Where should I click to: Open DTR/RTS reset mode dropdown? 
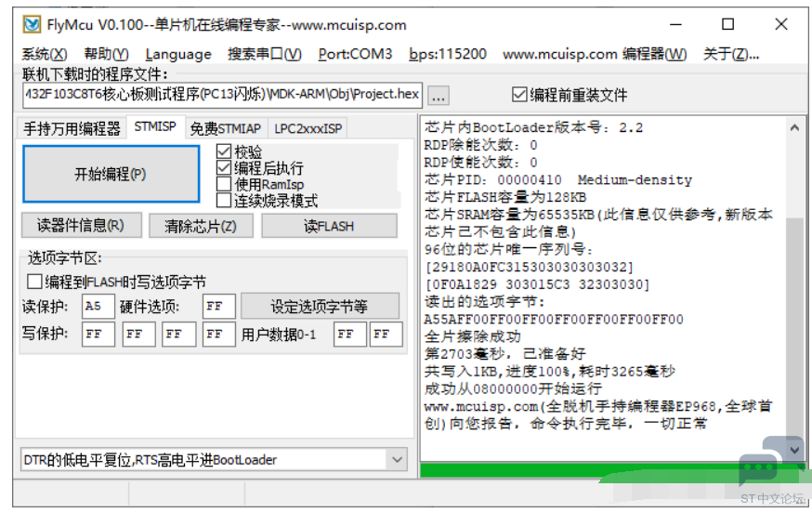click(x=397, y=460)
